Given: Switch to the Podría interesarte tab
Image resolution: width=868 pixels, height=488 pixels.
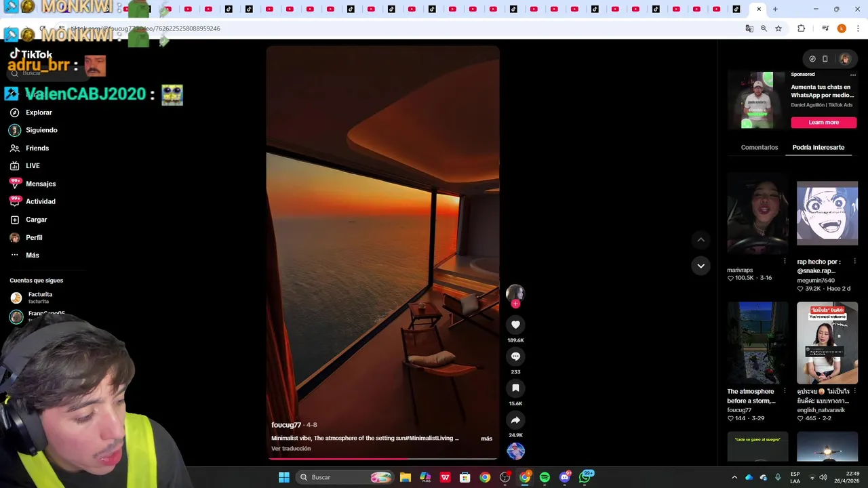Looking at the screenshot, I should pos(818,147).
